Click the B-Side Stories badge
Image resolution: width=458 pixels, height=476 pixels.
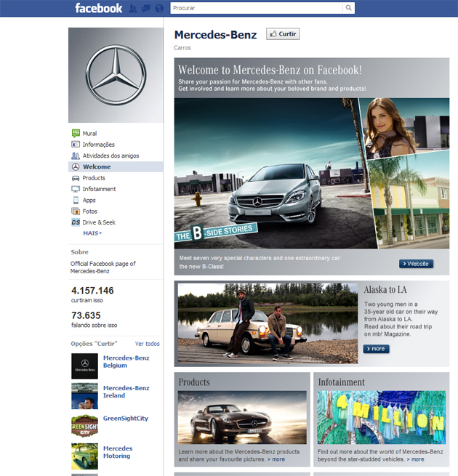pyautogui.click(x=216, y=233)
